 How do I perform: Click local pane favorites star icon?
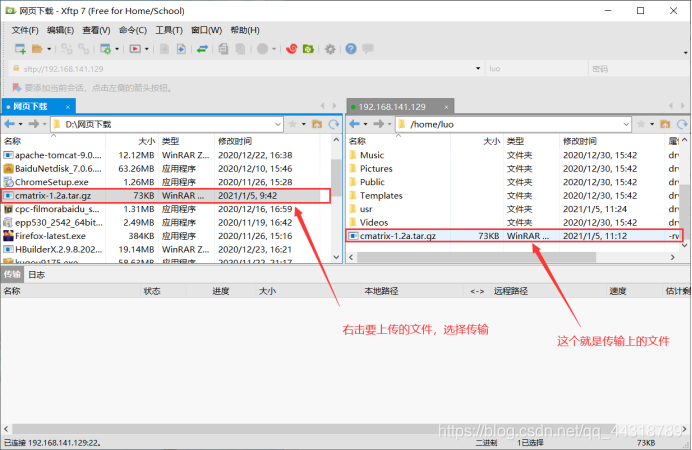point(292,124)
